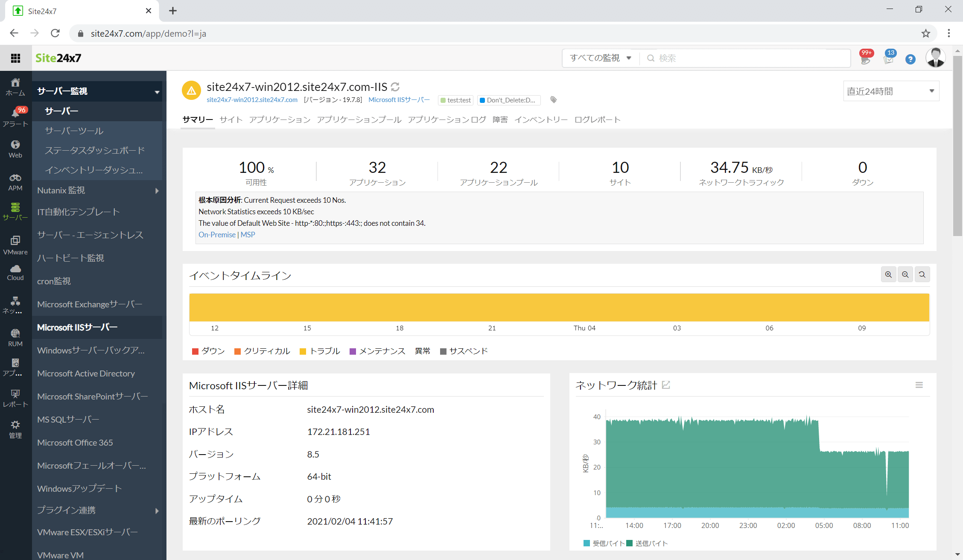The width and height of the screenshot is (963, 560).
Task: Go to Home in left sidebar
Action: [15, 87]
